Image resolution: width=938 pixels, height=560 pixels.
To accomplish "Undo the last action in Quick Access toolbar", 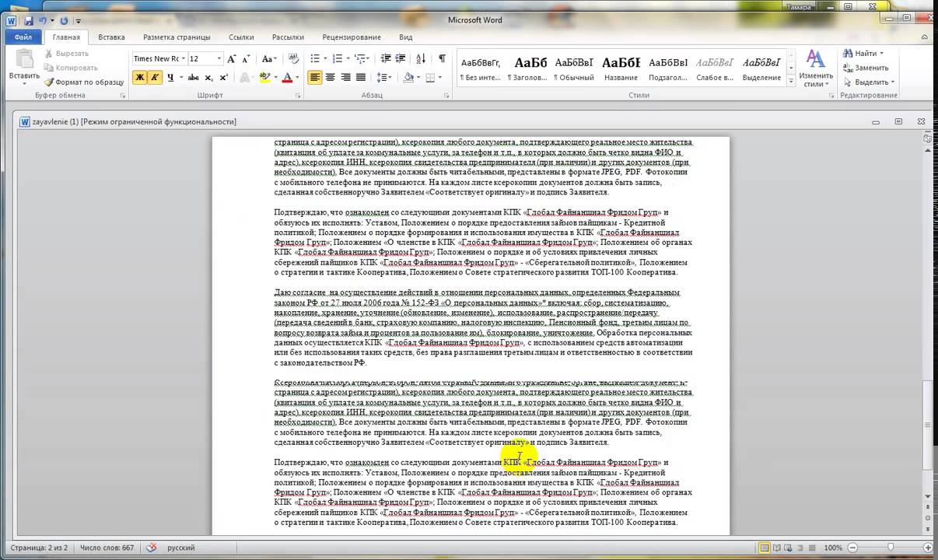I will (x=43, y=20).
